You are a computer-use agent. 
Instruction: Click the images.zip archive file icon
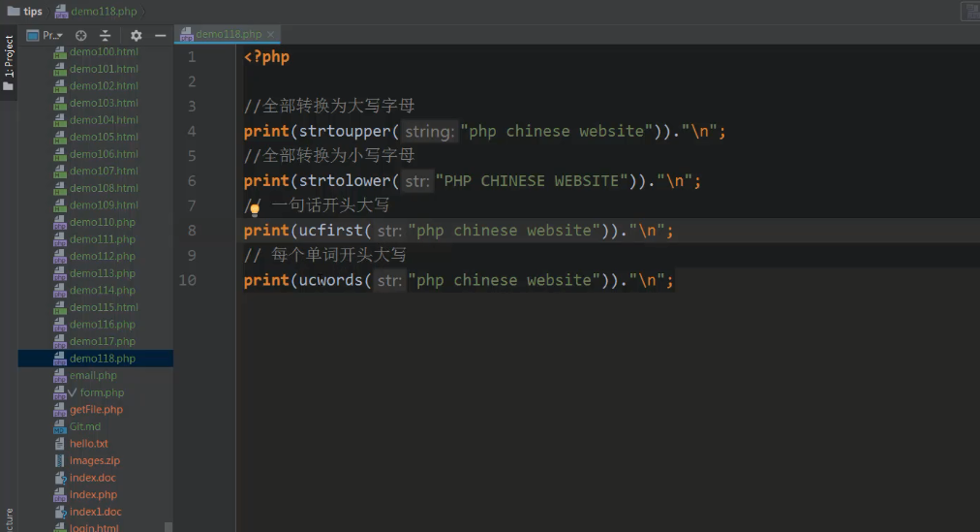click(x=59, y=461)
